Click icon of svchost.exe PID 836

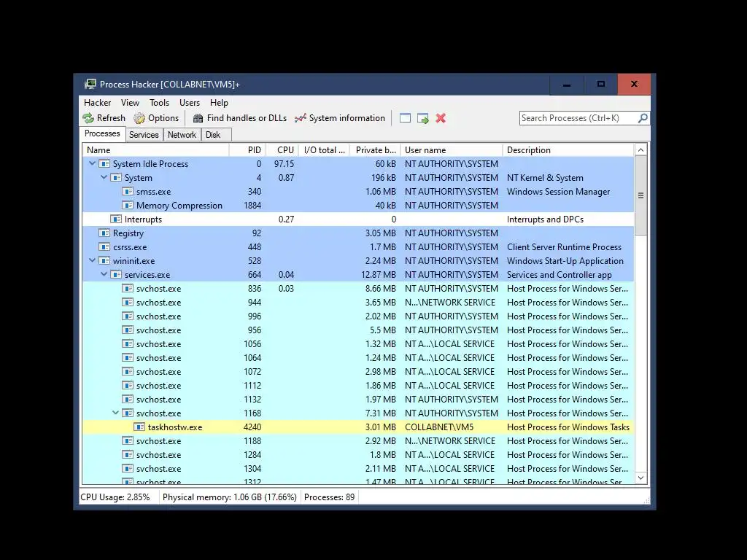click(127, 288)
